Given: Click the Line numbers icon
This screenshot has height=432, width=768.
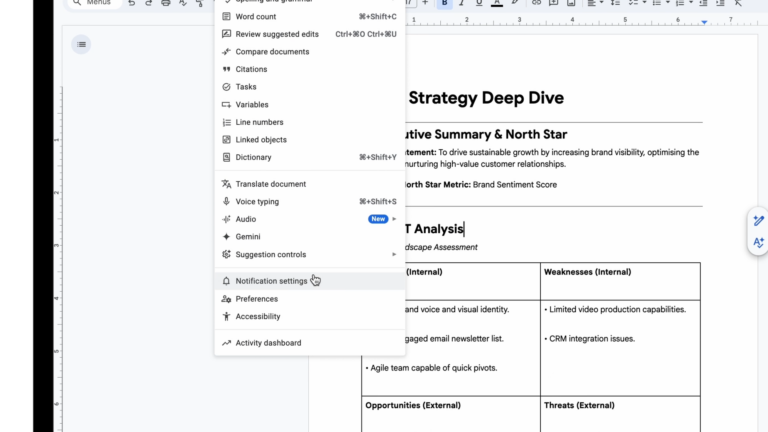Looking at the screenshot, I should coord(226,122).
